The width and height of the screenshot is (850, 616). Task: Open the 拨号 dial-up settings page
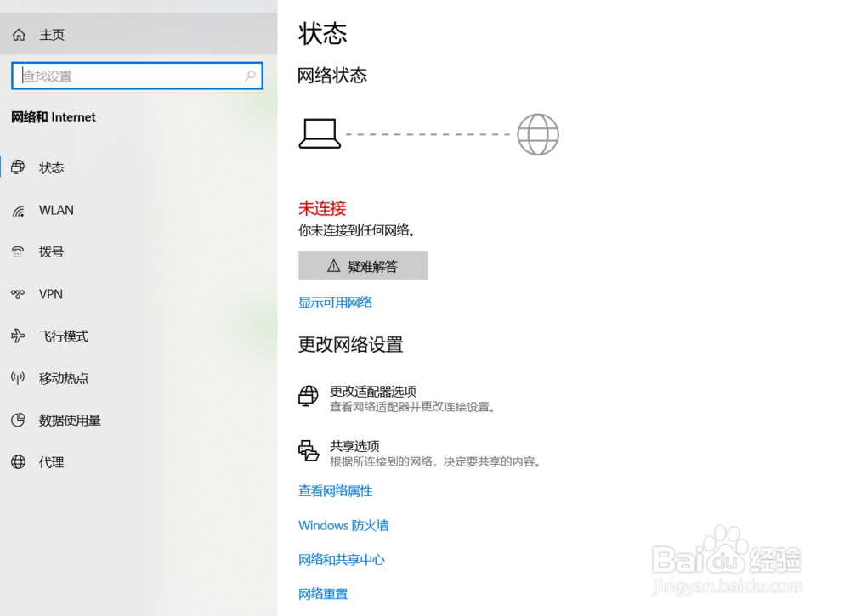[51, 251]
